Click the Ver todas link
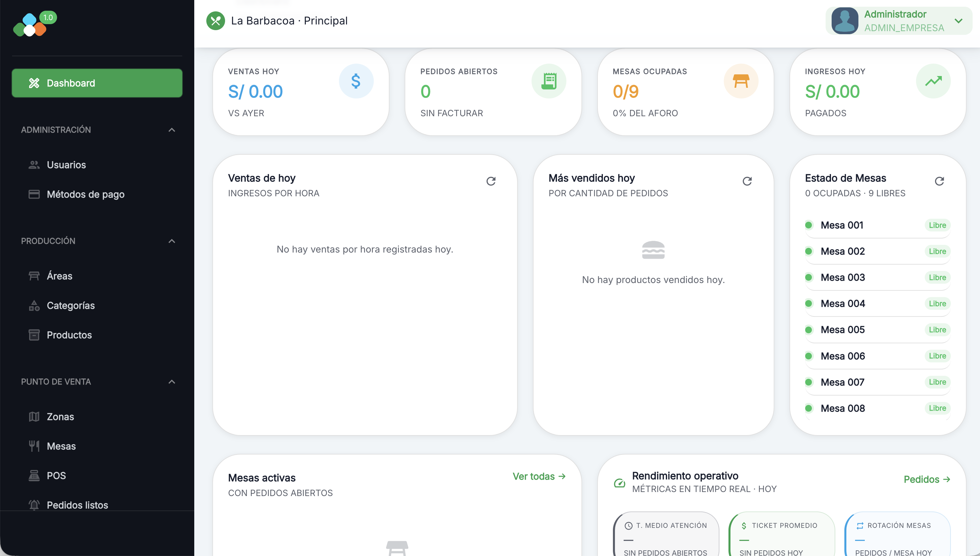This screenshot has height=556, width=980. click(x=539, y=476)
